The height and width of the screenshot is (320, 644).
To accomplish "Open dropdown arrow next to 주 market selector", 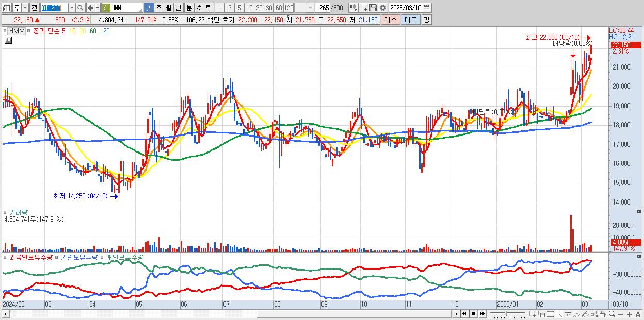I will [x=25, y=8].
